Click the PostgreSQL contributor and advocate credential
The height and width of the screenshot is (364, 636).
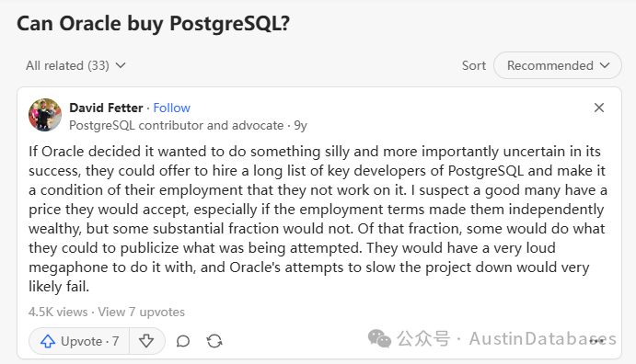click(x=176, y=126)
